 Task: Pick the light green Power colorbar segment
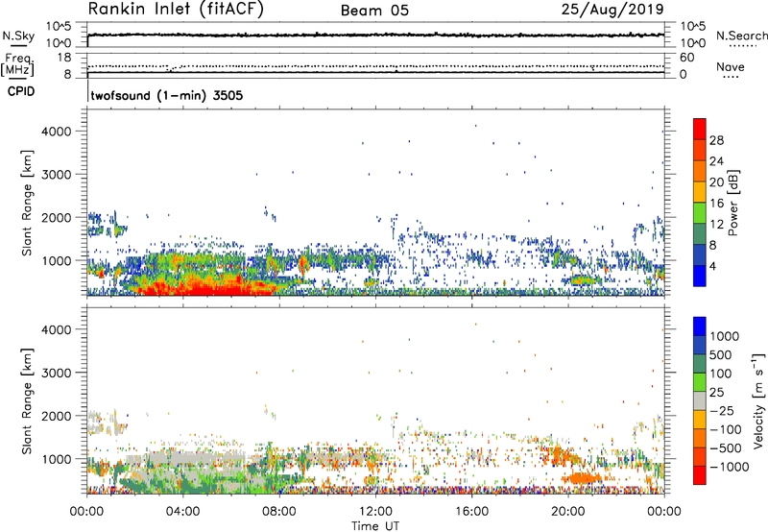point(700,213)
